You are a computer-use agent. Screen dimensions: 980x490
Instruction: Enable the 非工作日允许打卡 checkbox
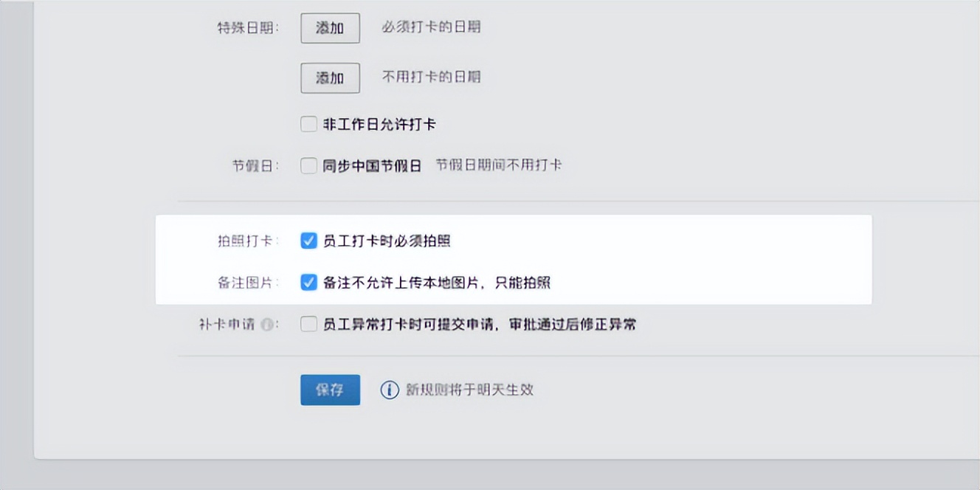pyautogui.click(x=308, y=124)
